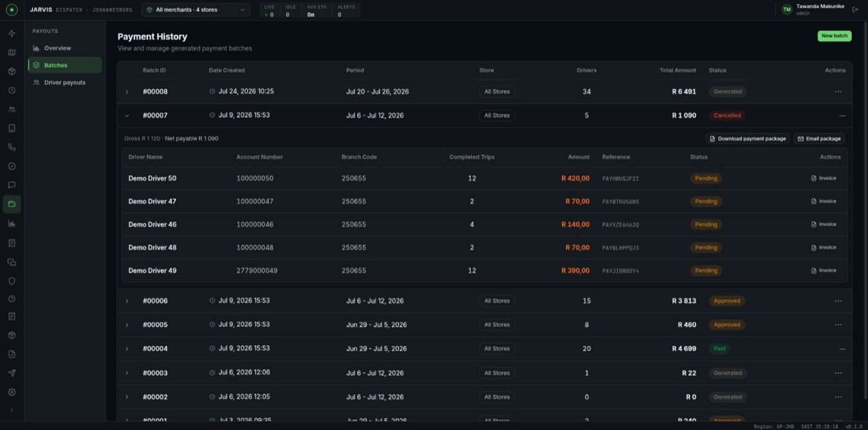Open the paper plane sidebar icon
Image resolution: width=868 pixels, height=430 pixels.
tap(12, 373)
